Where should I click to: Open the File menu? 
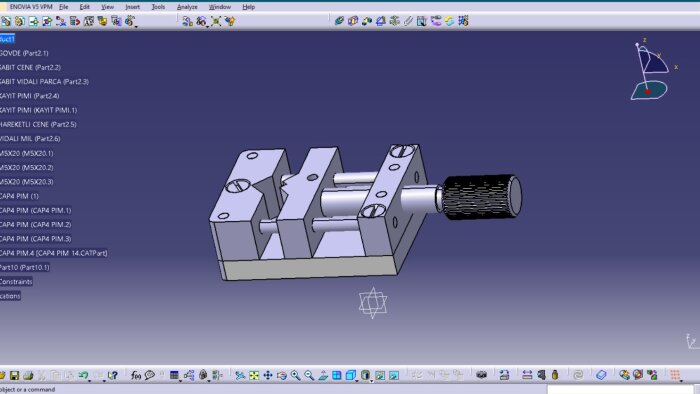click(64, 7)
